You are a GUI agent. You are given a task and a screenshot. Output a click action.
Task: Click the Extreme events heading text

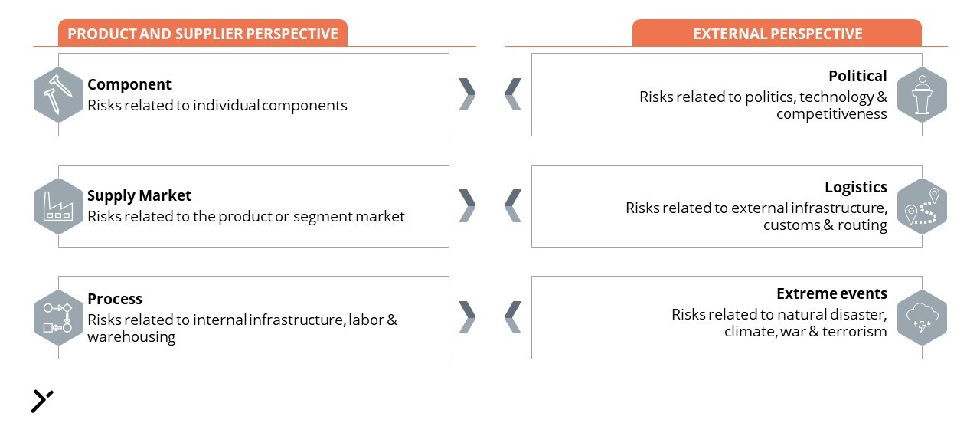coord(831,293)
